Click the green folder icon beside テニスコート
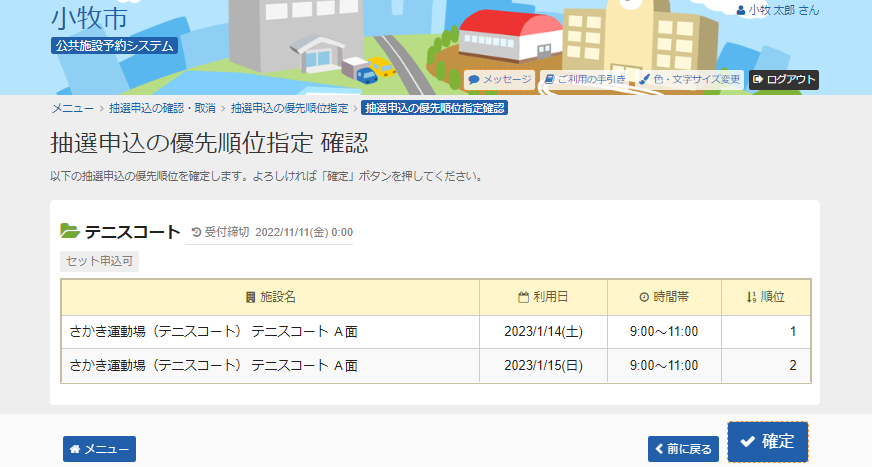This screenshot has height=467, width=872. pyautogui.click(x=70, y=230)
